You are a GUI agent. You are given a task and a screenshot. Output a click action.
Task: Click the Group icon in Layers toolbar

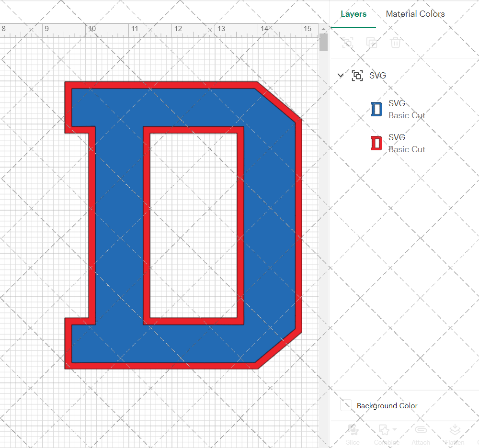click(x=348, y=43)
